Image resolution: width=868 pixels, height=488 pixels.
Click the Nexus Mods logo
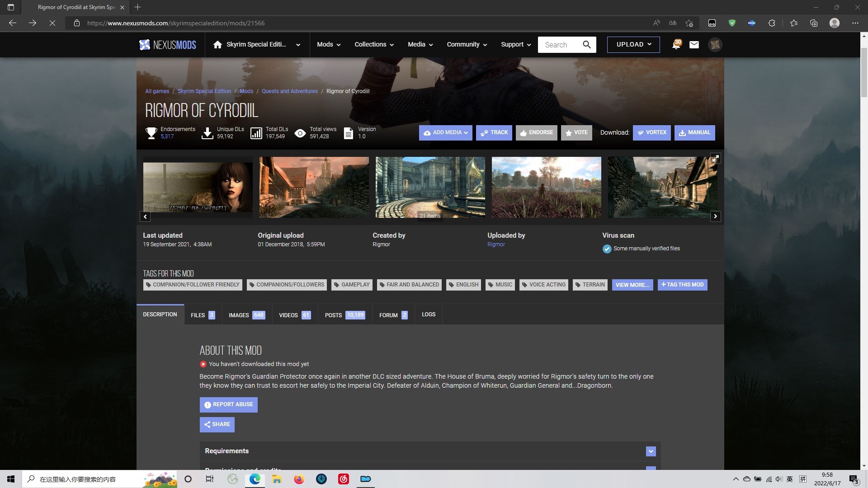pos(167,44)
